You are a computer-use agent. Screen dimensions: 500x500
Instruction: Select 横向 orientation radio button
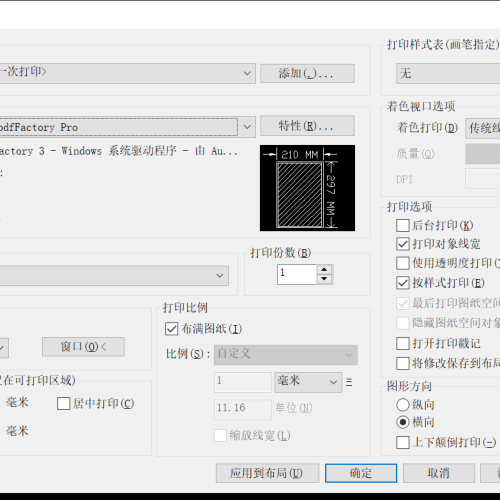tap(403, 422)
